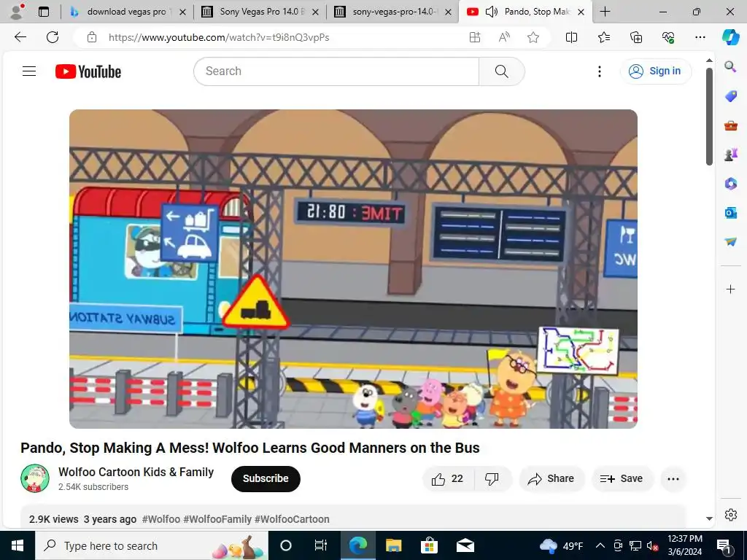Close the sony-vegas-pro-14.0 tab

click(448, 12)
